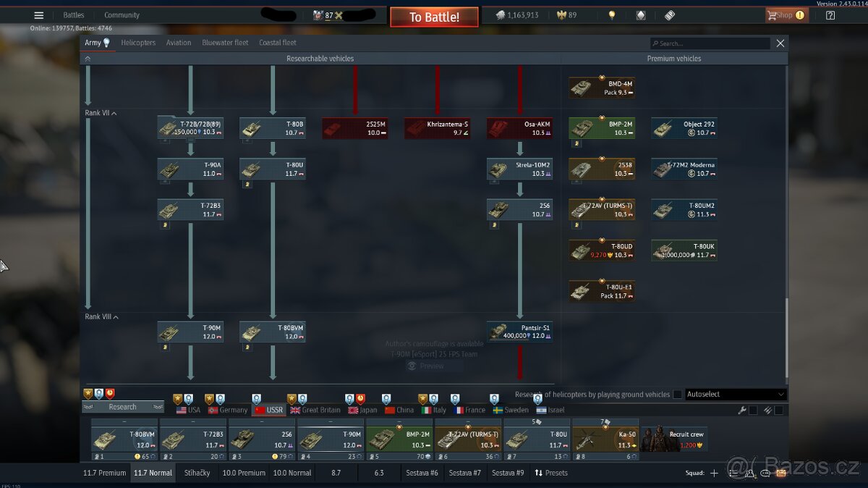This screenshot has height=488, width=868.
Task: Open the ticket icon in the top bar
Action: [x=670, y=15]
